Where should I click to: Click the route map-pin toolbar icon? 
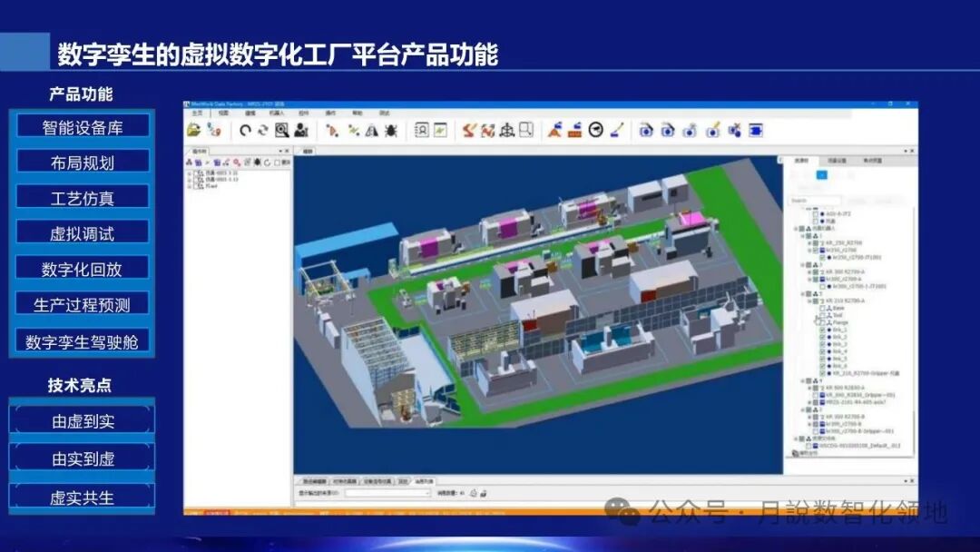pos(214,130)
